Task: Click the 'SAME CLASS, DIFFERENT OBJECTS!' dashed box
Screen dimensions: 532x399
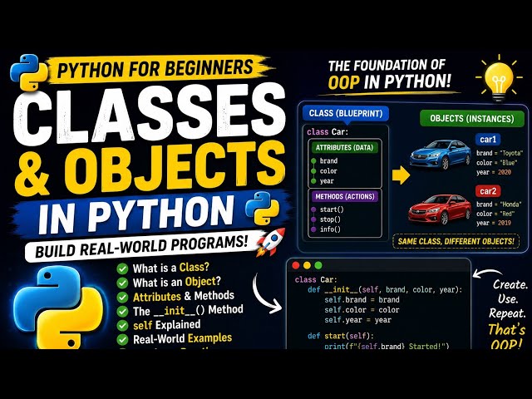Action: (x=456, y=241)
